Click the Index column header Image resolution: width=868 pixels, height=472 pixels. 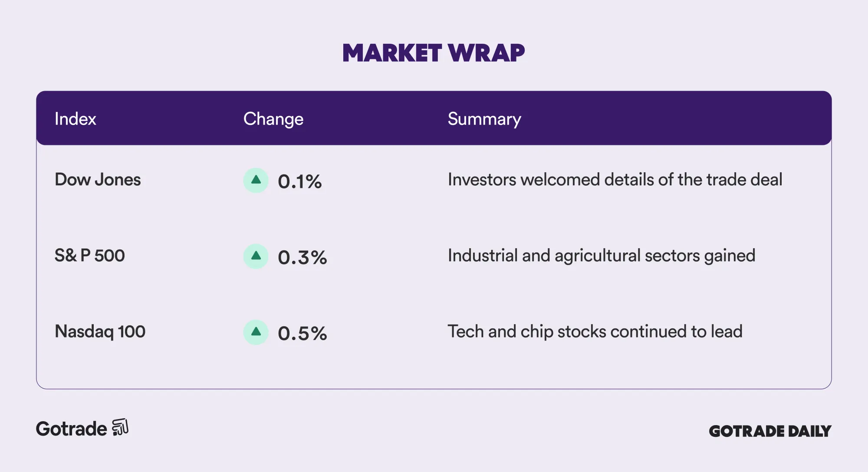click(75, 119)
